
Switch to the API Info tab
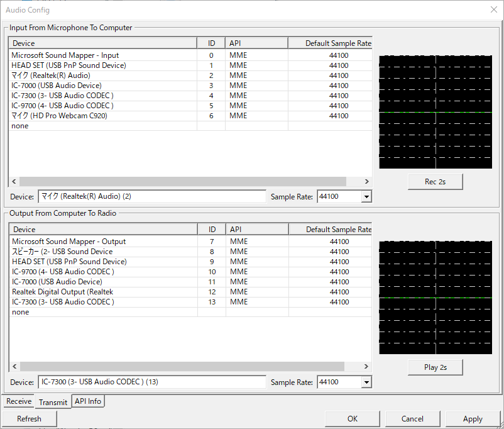click(88, 401)
